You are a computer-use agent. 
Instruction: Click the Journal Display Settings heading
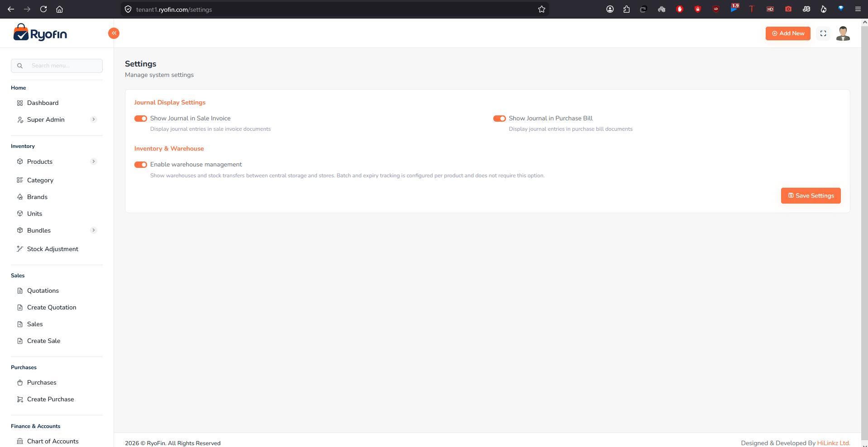(170, 103)
